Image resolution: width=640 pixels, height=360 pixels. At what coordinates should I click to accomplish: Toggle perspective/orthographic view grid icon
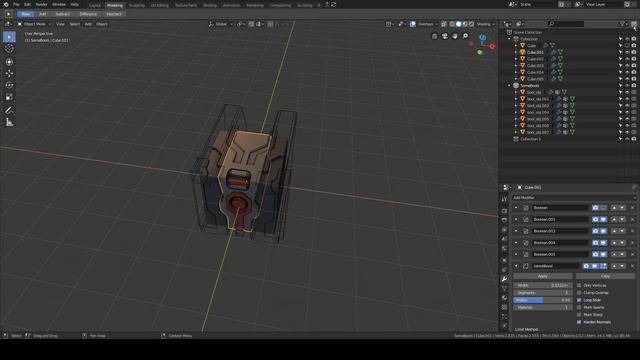(x=435, y=36)
